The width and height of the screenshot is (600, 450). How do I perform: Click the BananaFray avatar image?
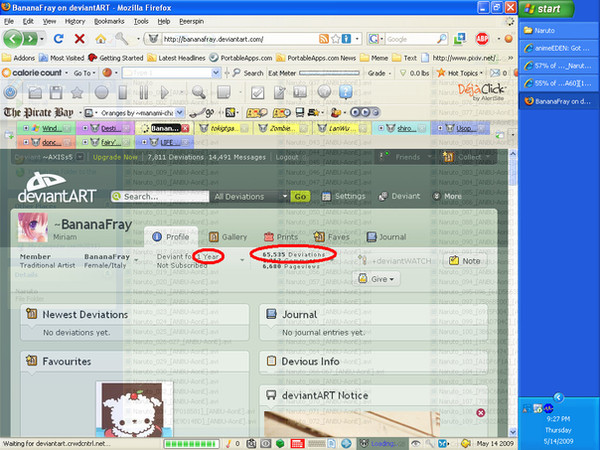click(33, 227)
